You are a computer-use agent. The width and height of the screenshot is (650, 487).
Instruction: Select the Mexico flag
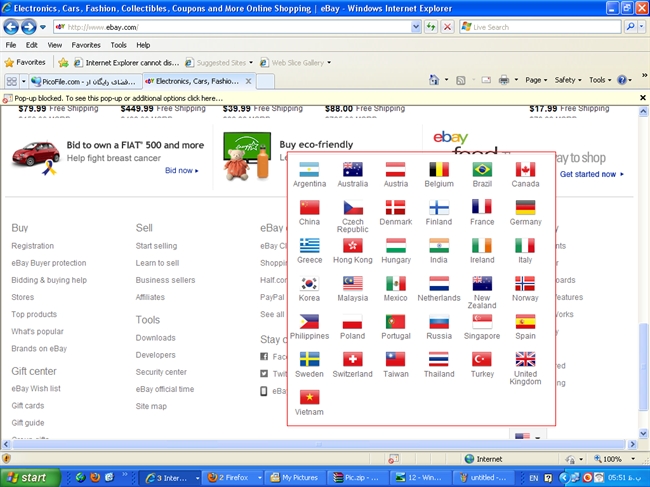pos(395,283)
